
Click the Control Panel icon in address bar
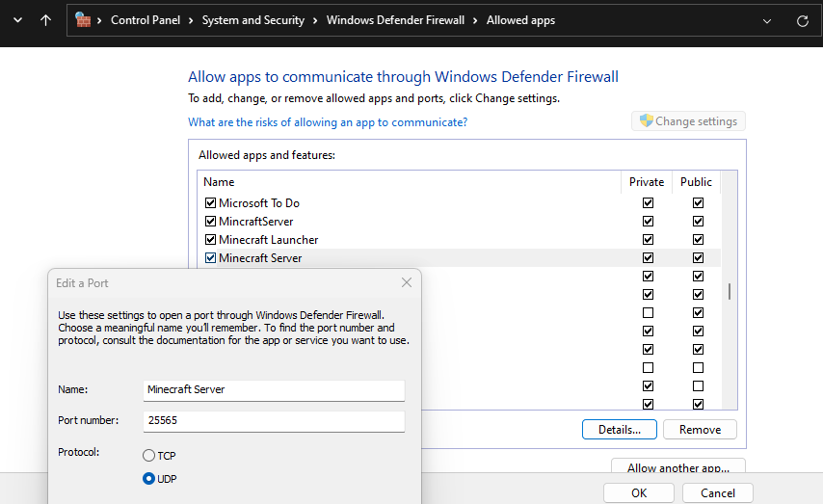(83, 20)
